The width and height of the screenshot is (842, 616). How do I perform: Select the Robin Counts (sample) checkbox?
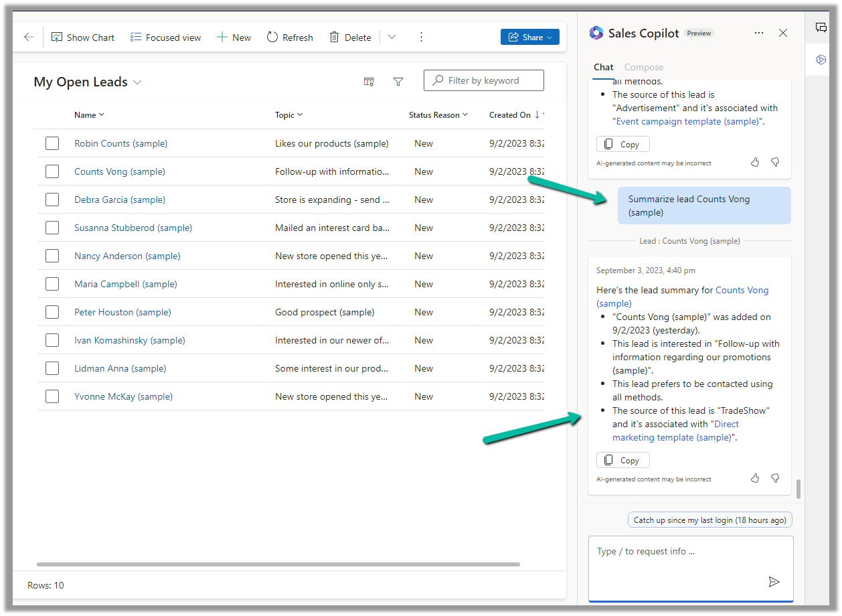[52, 143]
